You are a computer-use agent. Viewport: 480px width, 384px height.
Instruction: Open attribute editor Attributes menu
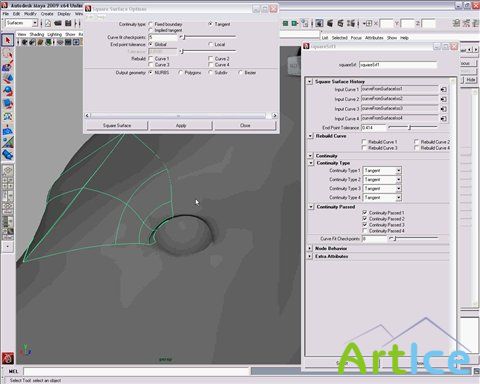(374, 38)
